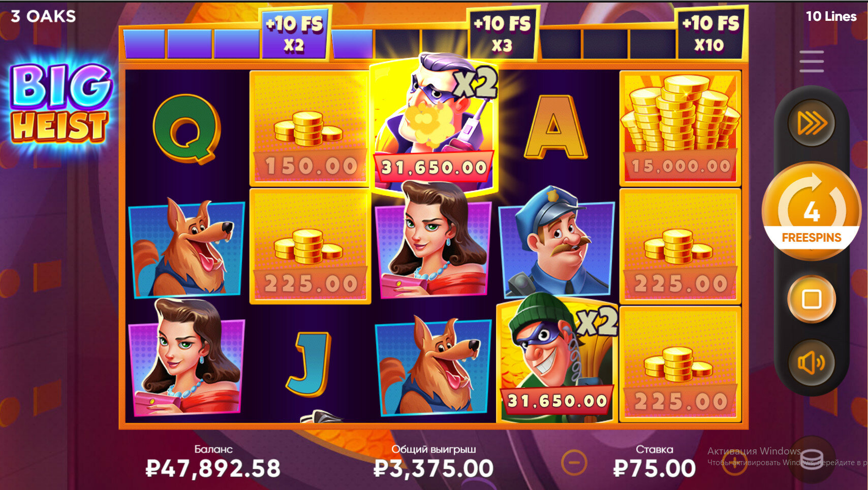868x490 pixels.
Task: Click the 150.00 coin symbol
Action: (x=310, y=128)
